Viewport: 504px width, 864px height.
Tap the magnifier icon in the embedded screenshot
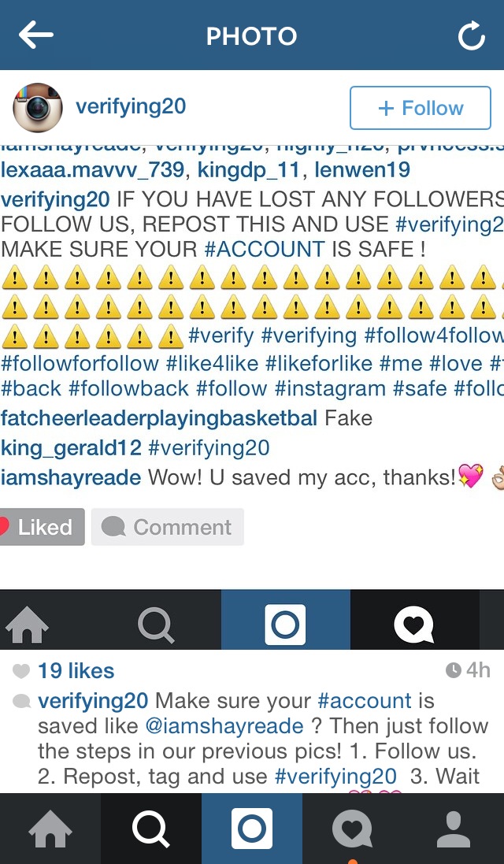[156, 625]
